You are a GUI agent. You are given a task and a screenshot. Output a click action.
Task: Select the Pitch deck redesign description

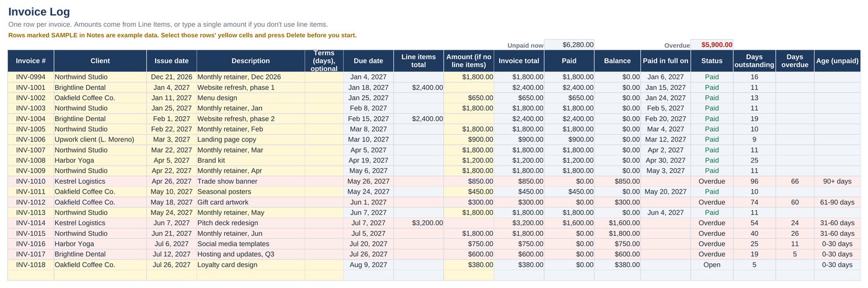[250, 223]
